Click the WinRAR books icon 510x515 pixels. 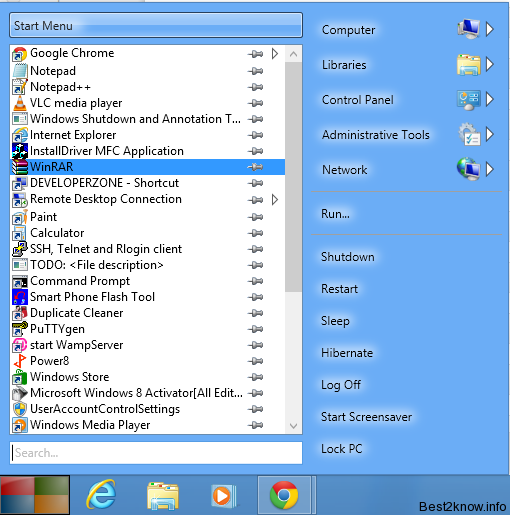click(x=20, y=167)
